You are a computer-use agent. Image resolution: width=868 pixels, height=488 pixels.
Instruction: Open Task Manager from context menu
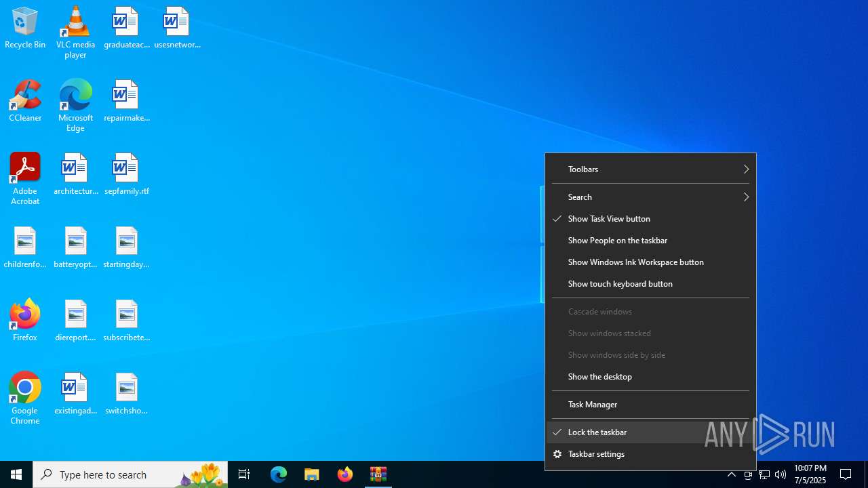click(651, 405)
